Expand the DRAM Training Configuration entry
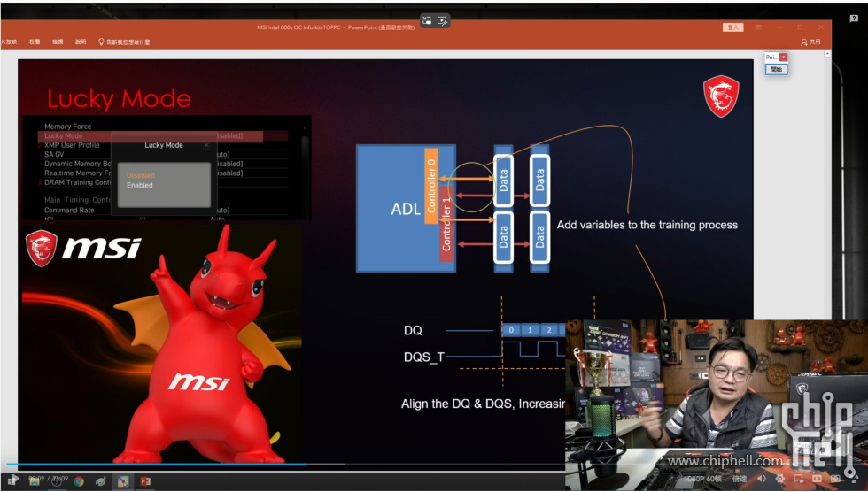 pyautogui.click(x=76, y=182)
